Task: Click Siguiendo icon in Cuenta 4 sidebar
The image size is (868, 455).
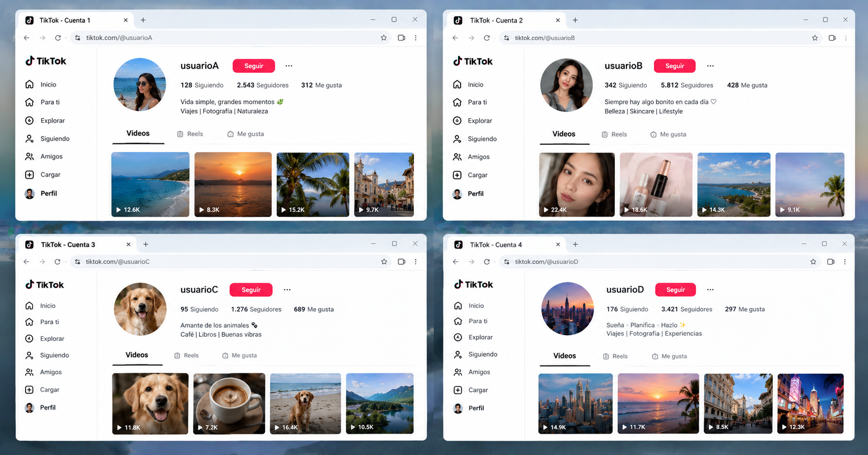Action: pyautogui.click(x=458, y=354)
